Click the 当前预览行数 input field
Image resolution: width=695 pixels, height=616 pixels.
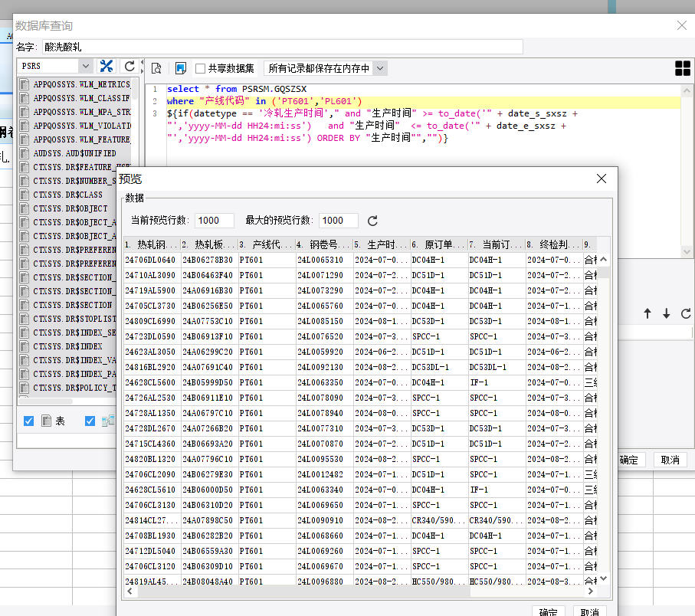coord(214,220)
